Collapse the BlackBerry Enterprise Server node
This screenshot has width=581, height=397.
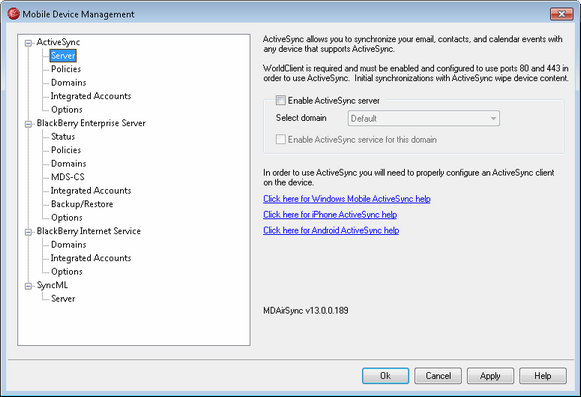coord(28,124)
